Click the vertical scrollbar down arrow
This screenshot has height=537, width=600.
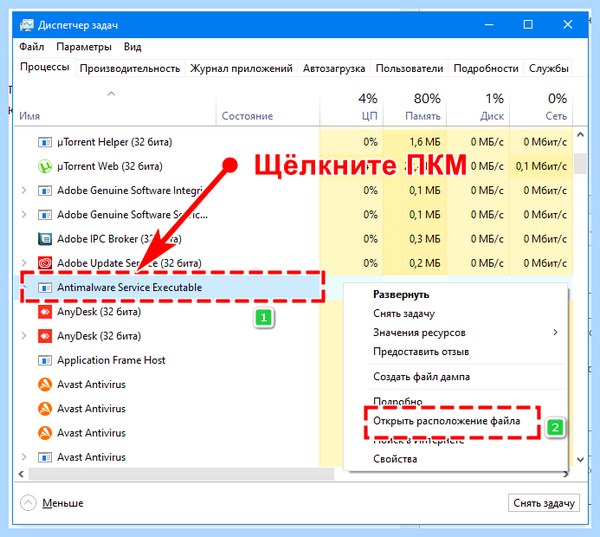point(580,459)
